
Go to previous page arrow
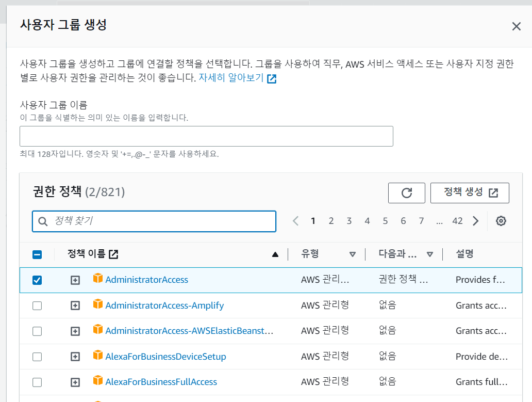tap(295, 221)
